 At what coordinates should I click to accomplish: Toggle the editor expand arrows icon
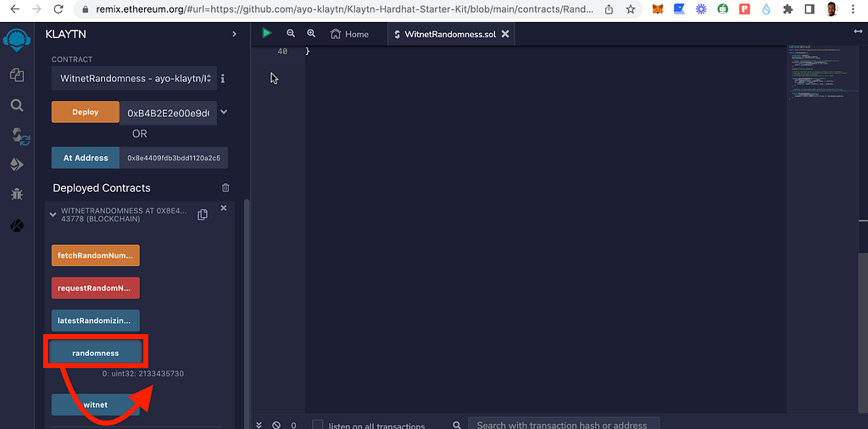point(859,31)
